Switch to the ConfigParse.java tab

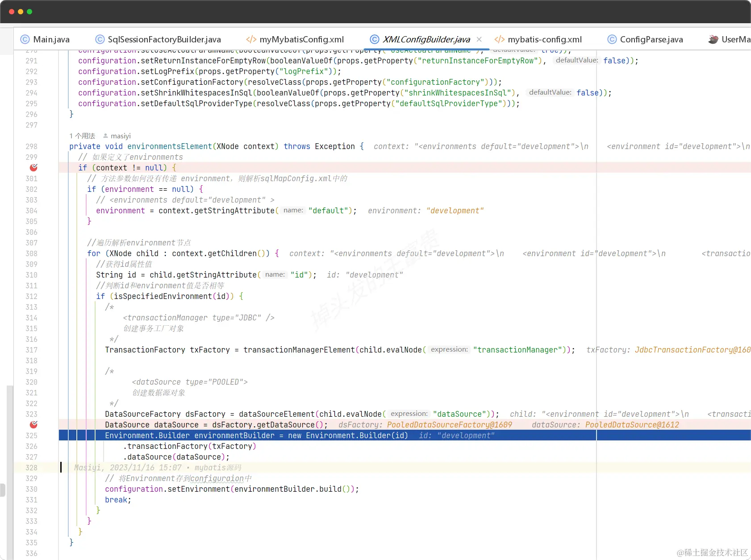(645, 39)
